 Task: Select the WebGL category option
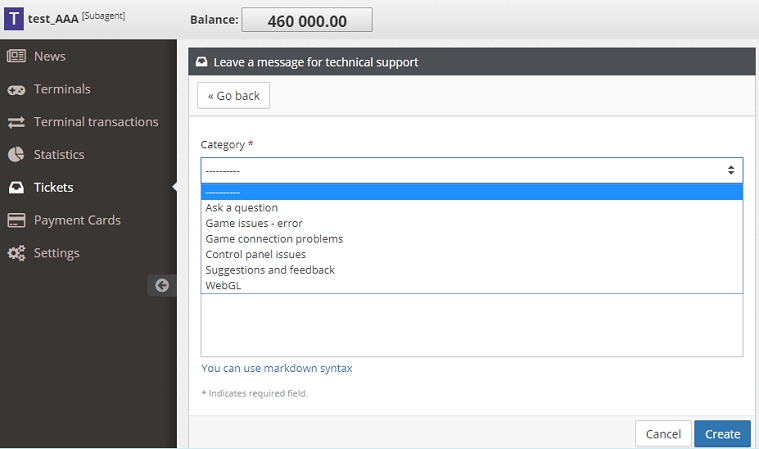pos(224,285)
